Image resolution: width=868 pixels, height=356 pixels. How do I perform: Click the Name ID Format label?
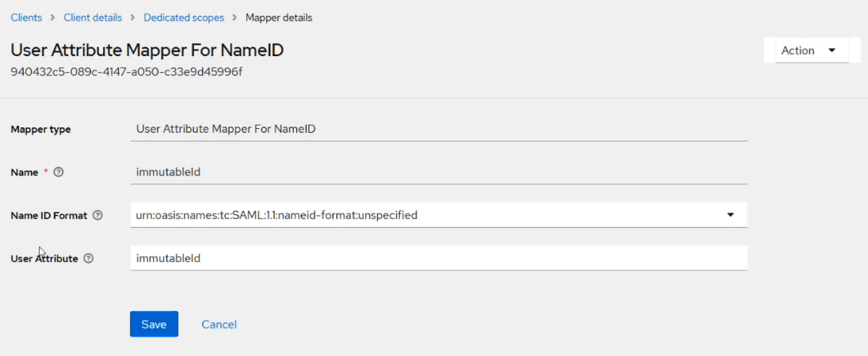point(48,215)
